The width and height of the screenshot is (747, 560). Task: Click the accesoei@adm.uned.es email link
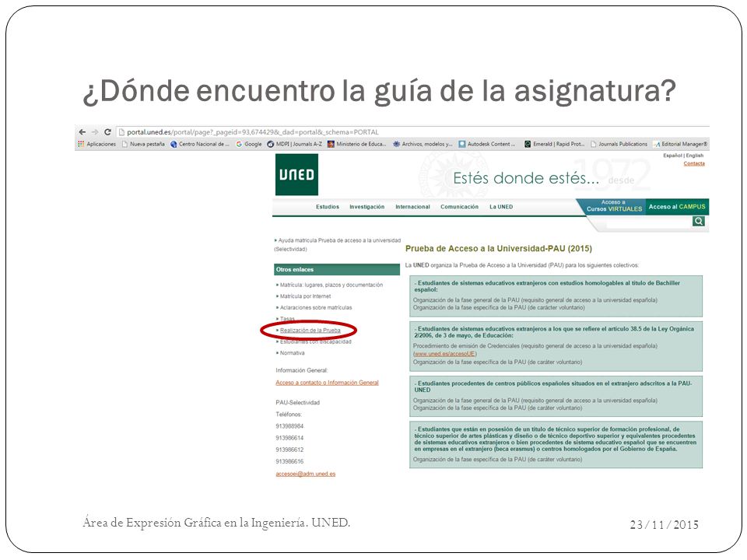305,474
